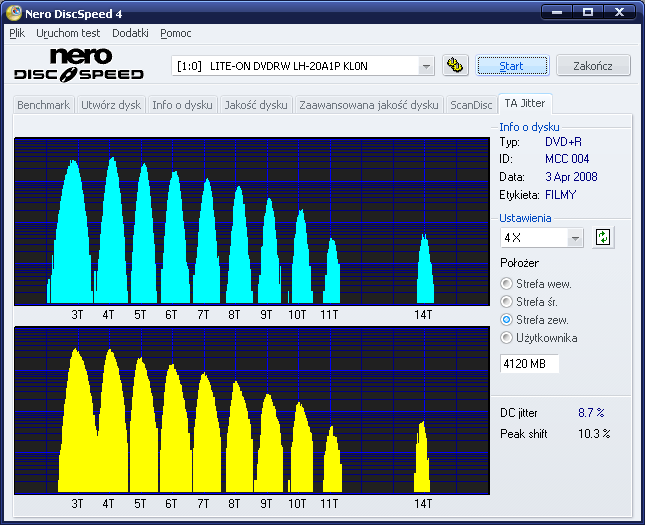This screenshot has width=645, height=525.
Task: Click the drive options tools icon
Action: 455,65
